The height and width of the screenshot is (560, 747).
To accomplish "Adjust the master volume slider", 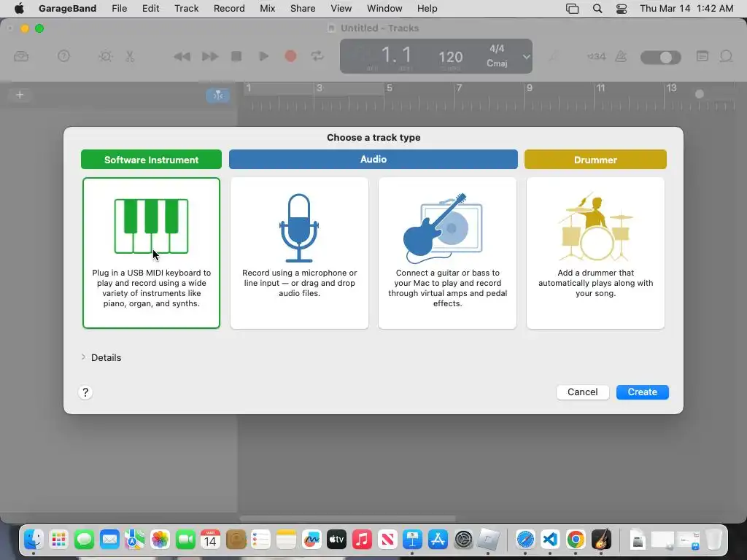I will pos(660,57).
